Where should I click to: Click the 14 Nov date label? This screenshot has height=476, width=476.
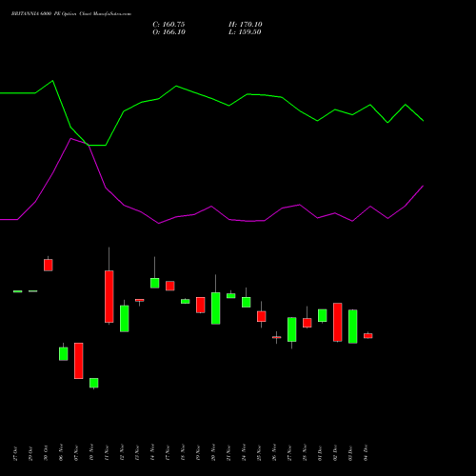(152, 452)
